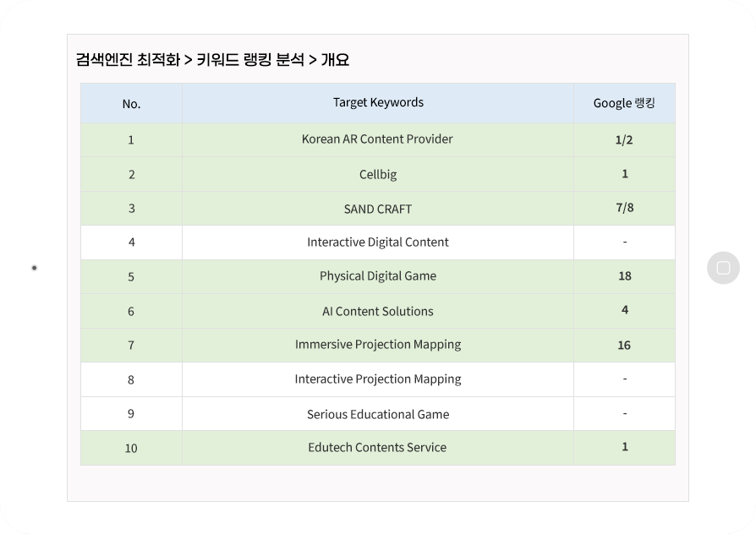Screen dimensions: 756x534
Task: Click the '16' ranking value
Action: click(x=624, y=345)
